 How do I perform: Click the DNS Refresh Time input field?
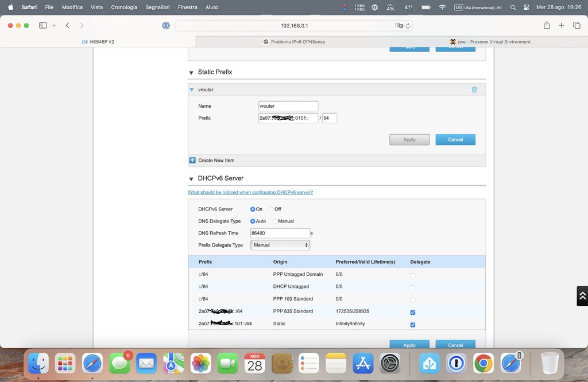coord(280,233)
